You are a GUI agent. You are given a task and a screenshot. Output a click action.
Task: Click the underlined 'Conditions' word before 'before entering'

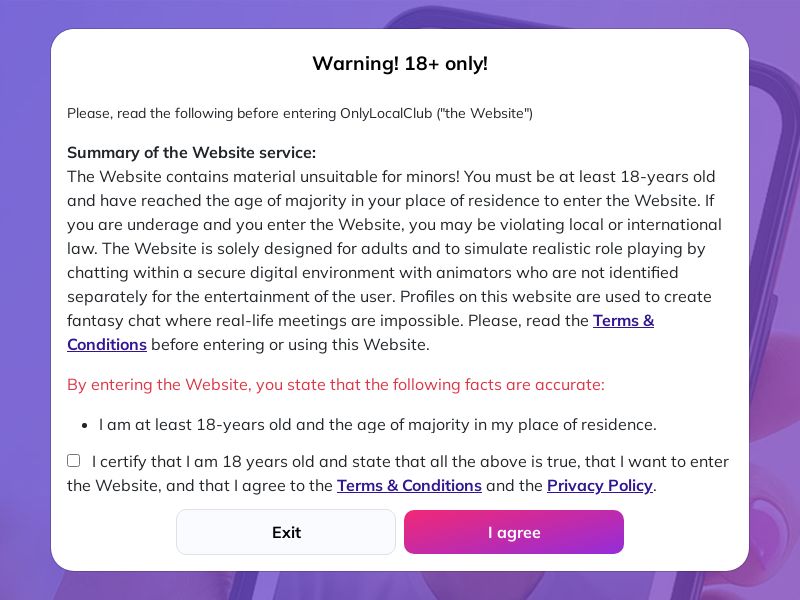(107, 345)
